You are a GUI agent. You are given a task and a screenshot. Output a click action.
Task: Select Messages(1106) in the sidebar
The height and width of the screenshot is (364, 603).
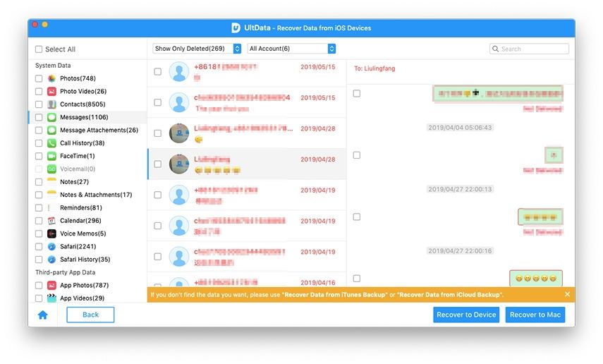(x=87, y=117)
